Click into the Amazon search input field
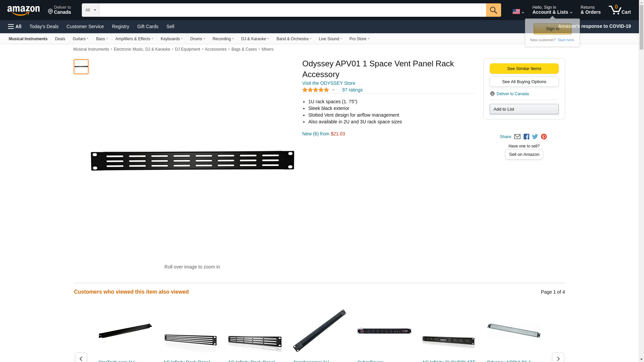 click(x=292, y=10)
